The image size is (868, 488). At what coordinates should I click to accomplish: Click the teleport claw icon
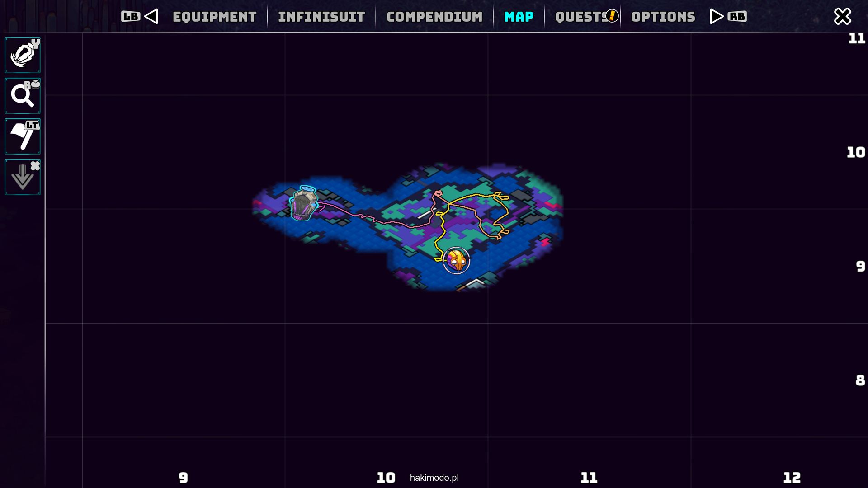22,55
